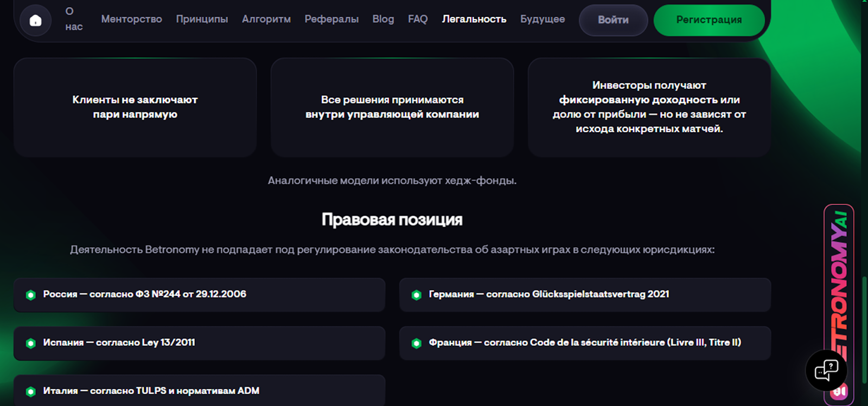868x406 pixels.
Task: Open the vertical BetronomyAI side banner
Action: 839,282
